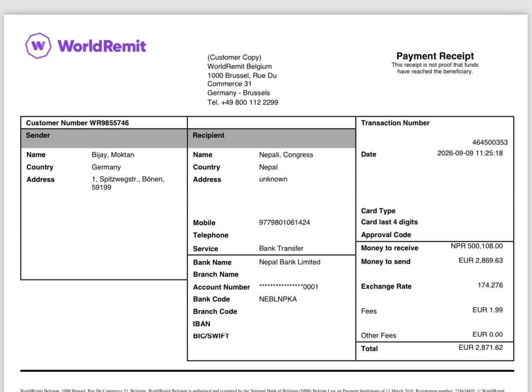The image size is (532, 392).
Task: Select amount 'NPR 500,108.00'
Action: click(477, 246)
